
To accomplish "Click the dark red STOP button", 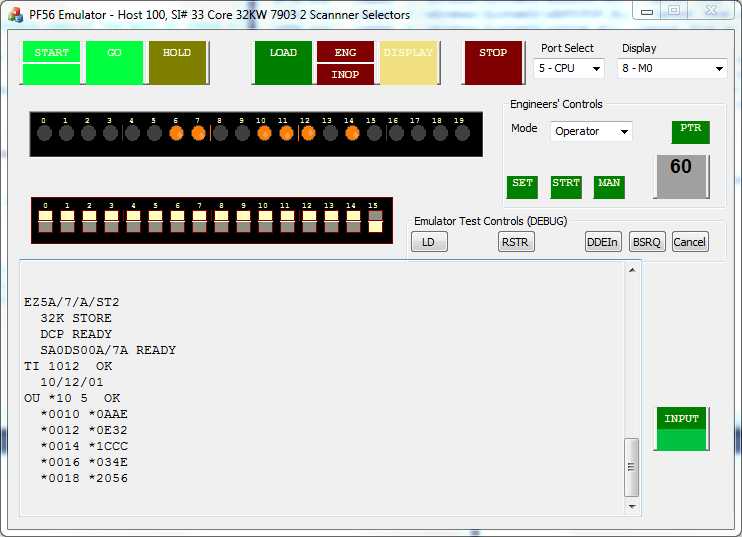I will (494, 63).
